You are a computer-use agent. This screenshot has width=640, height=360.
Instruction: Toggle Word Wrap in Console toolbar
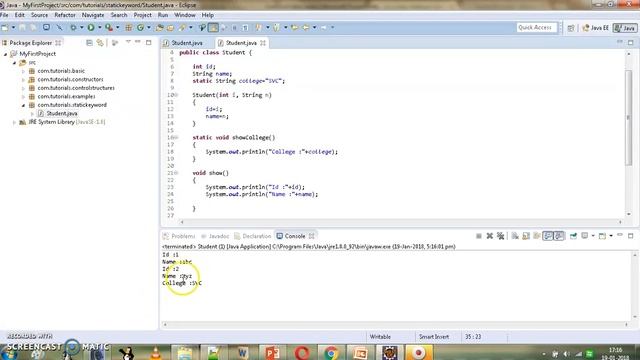(x=537, y=236)
